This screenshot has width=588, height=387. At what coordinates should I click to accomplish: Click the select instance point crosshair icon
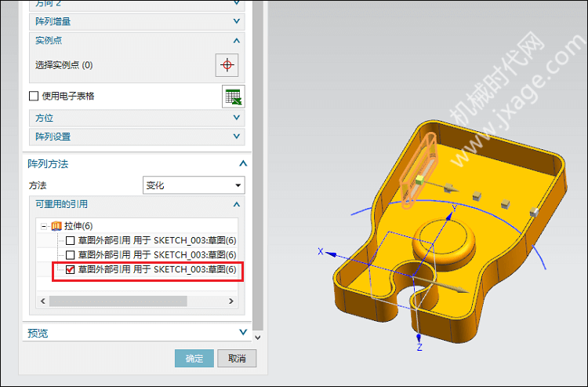point(227,65)
